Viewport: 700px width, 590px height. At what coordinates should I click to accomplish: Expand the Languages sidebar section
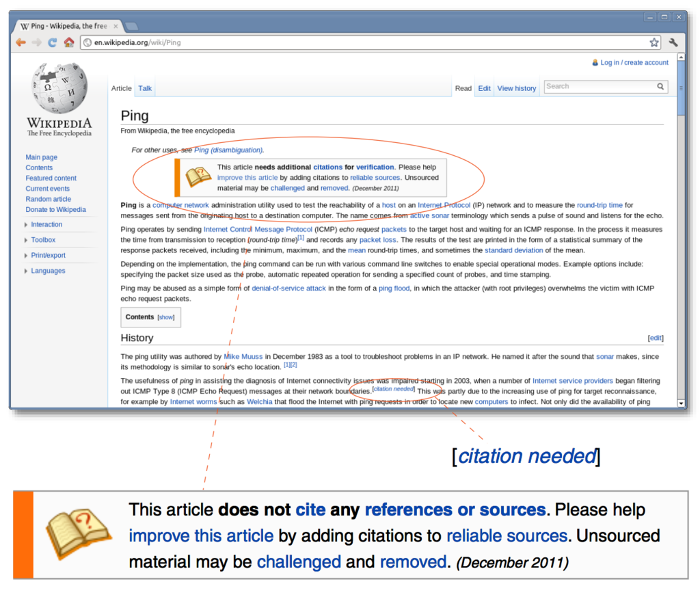click(x=48, y=271)
